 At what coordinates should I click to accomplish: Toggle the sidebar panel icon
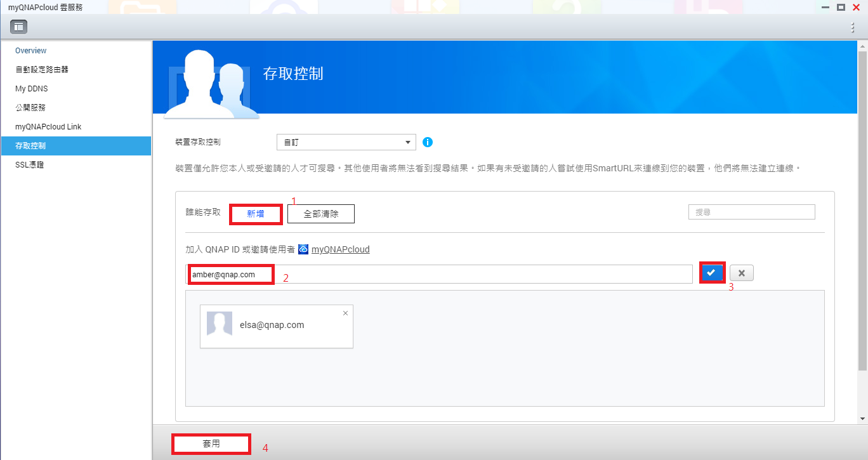(18, 27)
